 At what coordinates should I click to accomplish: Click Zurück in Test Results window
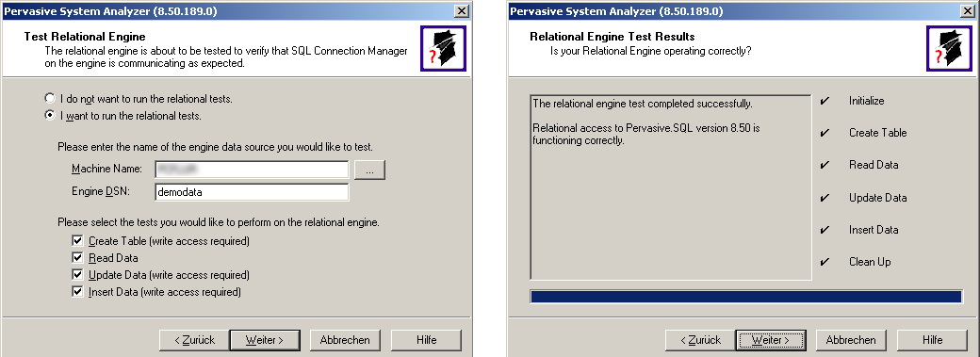pyautogui.click(x=700, y=340)
